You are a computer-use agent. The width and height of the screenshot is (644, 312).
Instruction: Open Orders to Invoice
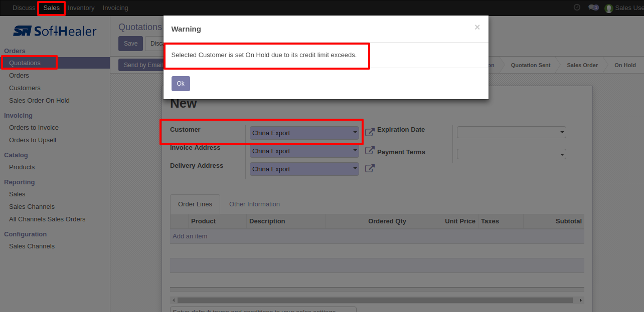[x=34, y=127]
